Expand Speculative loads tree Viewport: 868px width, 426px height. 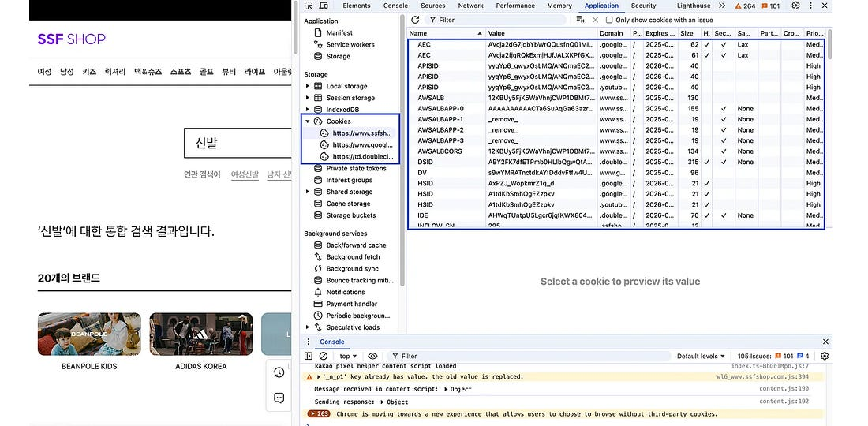[308, 327]
